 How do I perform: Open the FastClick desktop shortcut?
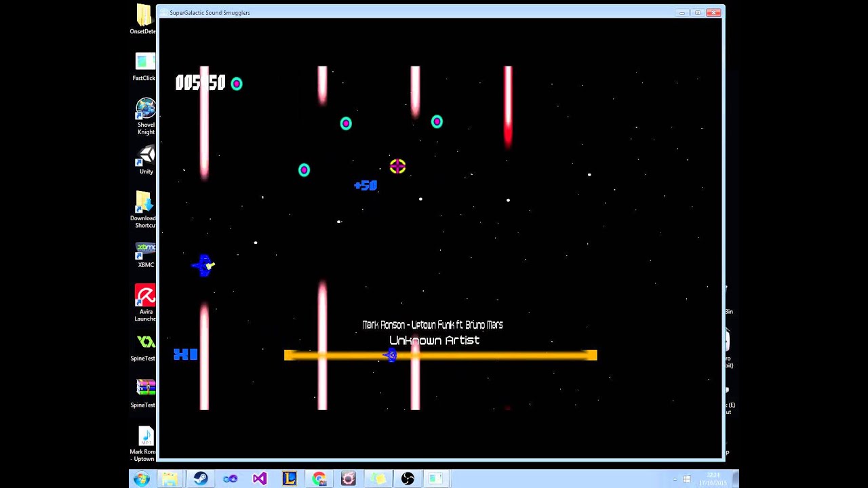pos(144,66)
